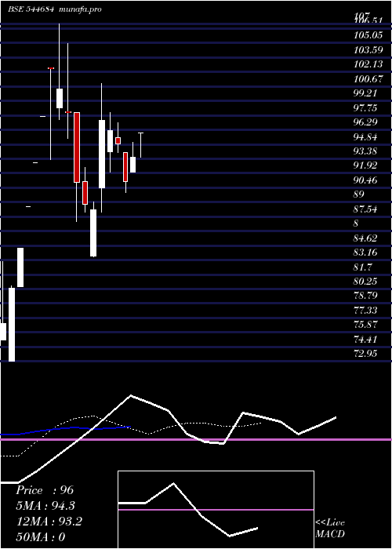Select the 100.67 price axis label
The width and height of the screenshot is (392, 549).
pos(368,79)
